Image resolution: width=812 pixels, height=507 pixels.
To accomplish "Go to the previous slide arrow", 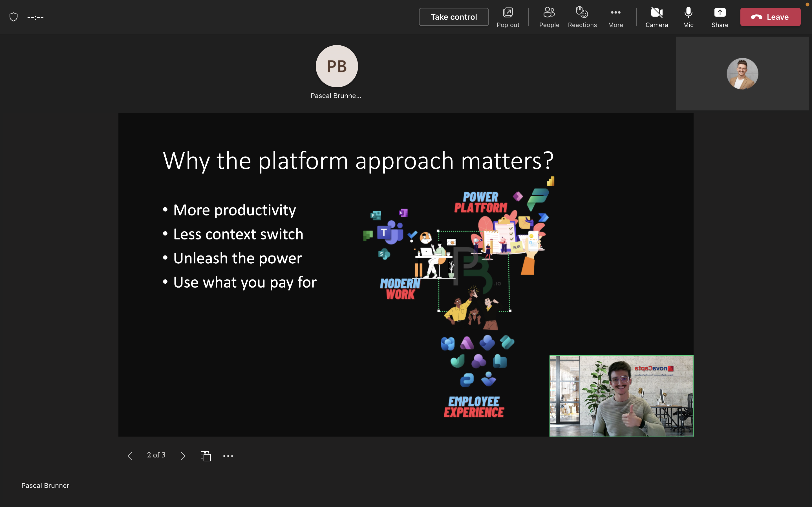I will tap(130, 456).
